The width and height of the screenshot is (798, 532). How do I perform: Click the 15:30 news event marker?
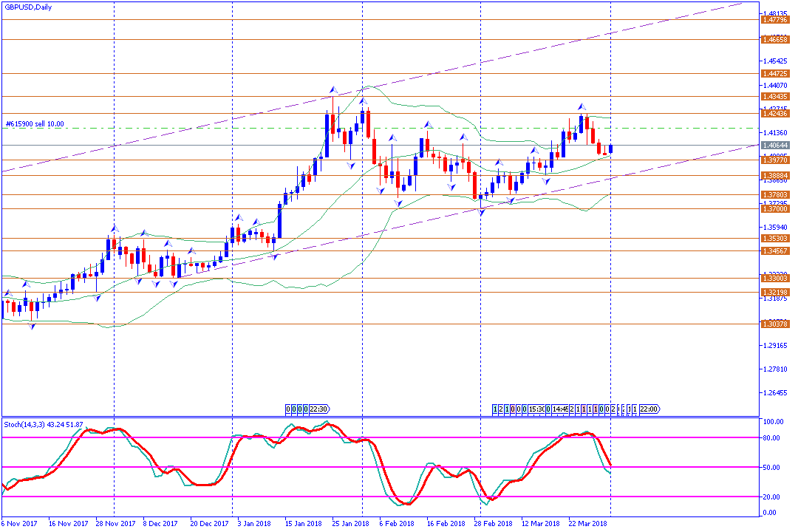[536, 409]
